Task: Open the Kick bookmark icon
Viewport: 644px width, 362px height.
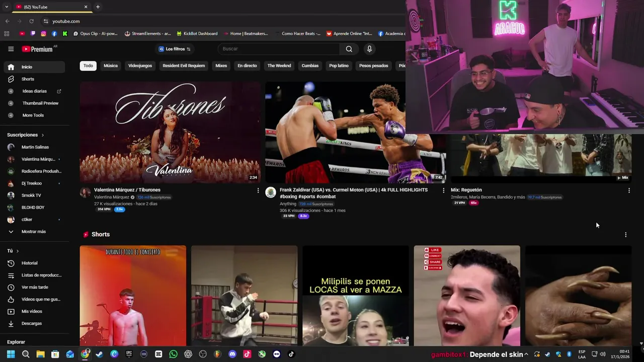Action: coord(65,34)
